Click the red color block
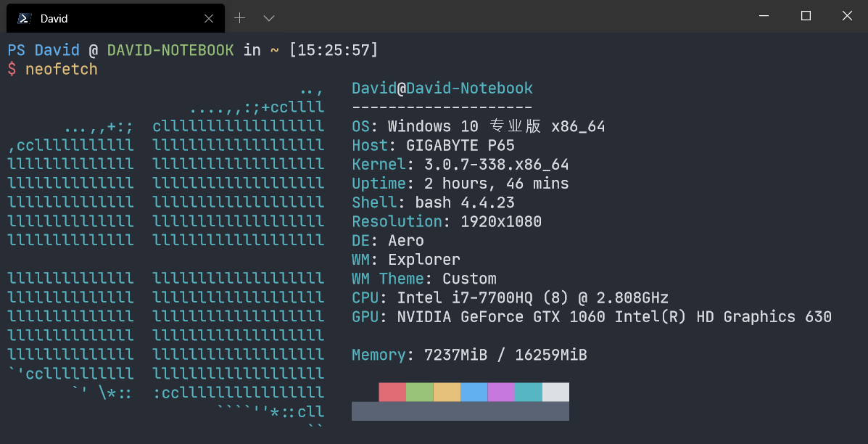The width and height of the screenshot is (868, 444). pyautogui.click(x=392, y=392)
